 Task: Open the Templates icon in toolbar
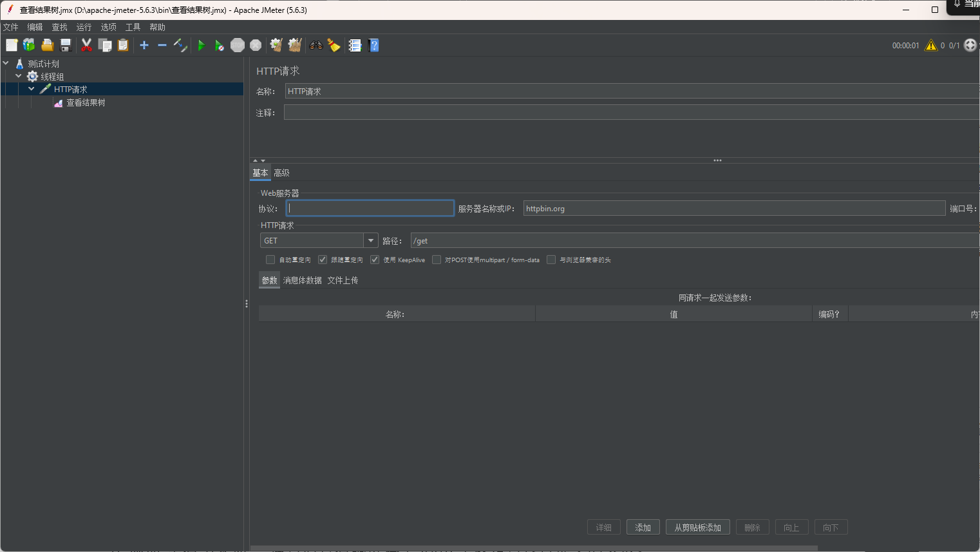[x=29, y=45]
